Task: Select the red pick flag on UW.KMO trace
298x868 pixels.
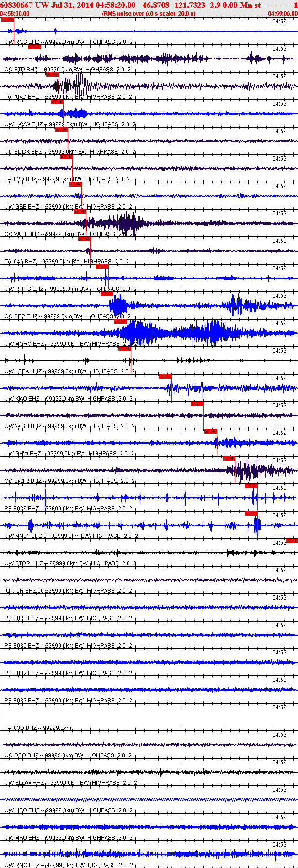Action: tap(165, 376)
